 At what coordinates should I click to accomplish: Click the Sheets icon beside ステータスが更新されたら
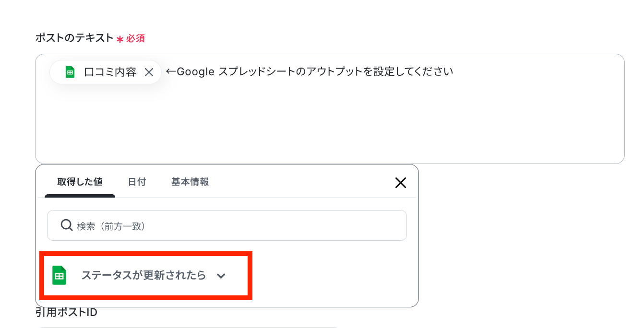pyautogui.click(x=59, y=275)
